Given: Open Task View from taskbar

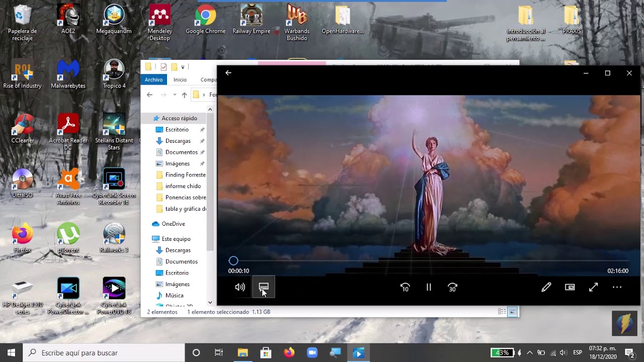Looking at the screenshot, I should (219, 353).
